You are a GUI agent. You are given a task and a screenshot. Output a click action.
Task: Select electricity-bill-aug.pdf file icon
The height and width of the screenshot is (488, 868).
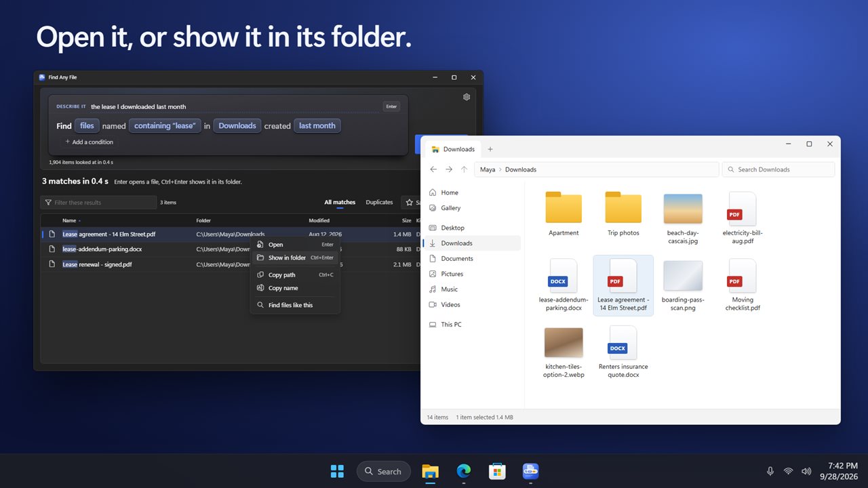click(x=743, y=209)
